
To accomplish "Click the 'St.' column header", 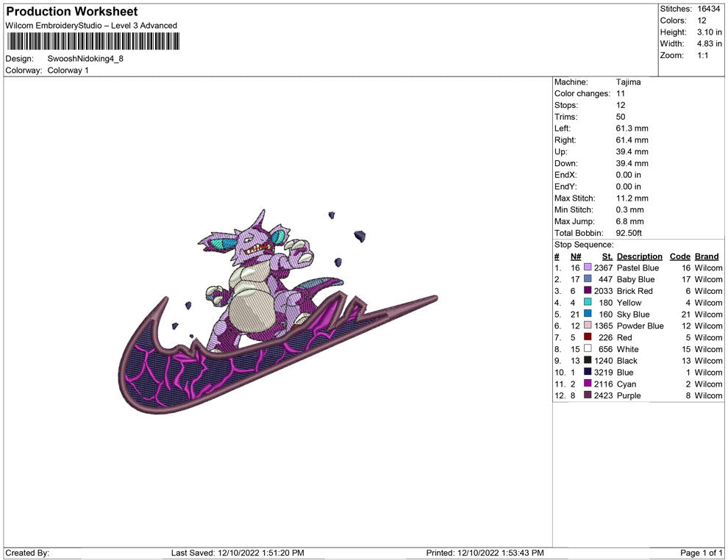I will [607, 256].
